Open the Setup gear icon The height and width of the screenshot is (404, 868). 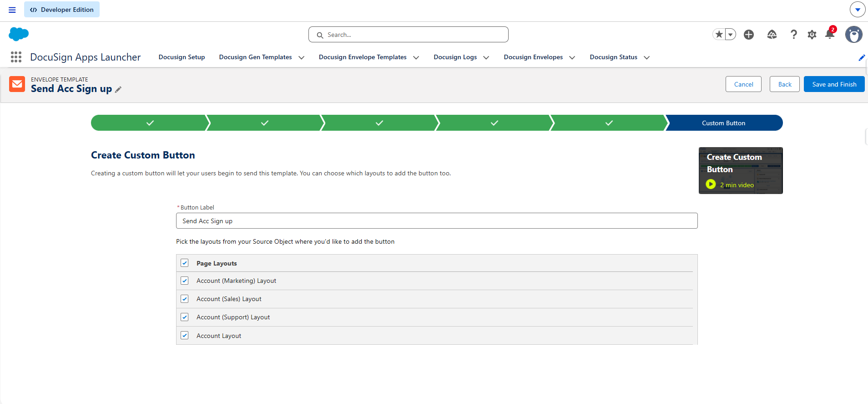click(812, 35)
